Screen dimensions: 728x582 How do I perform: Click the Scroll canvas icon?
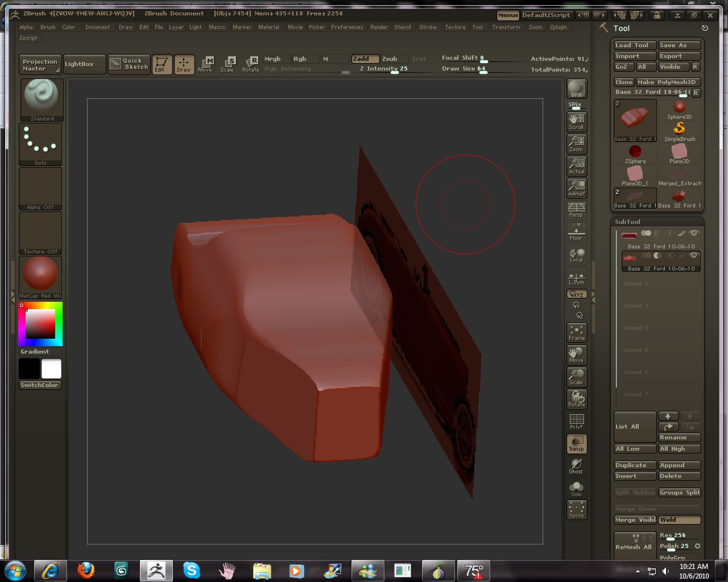(577, 122)
